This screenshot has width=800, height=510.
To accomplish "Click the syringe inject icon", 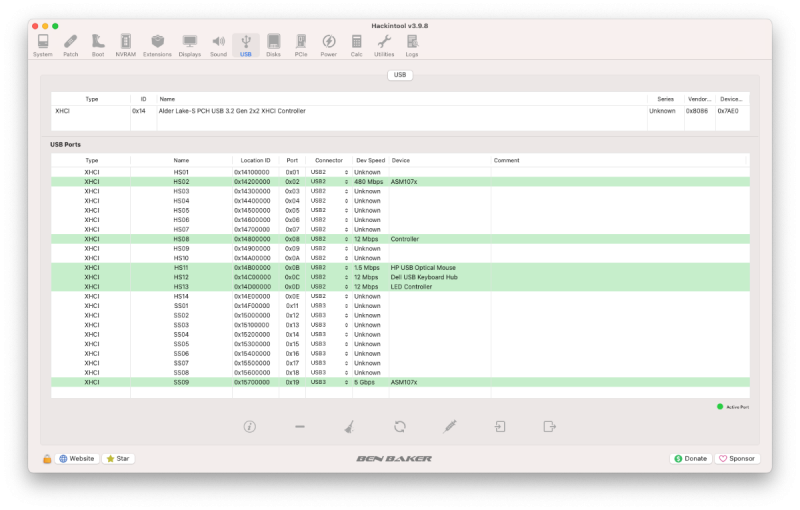I will [x=449, y=426].
